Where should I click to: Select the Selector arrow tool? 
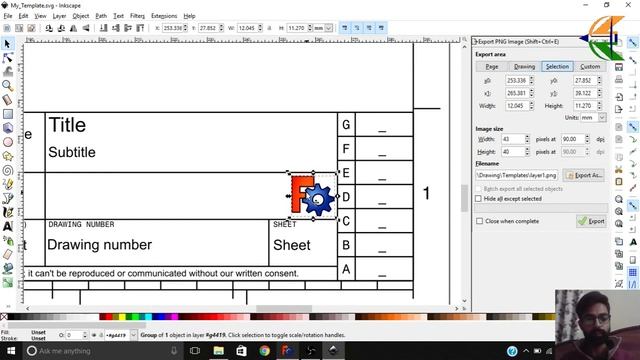7,44
